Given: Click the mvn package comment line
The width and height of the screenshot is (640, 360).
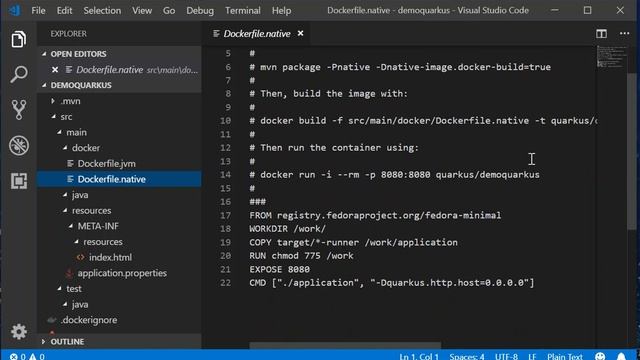Looking at the screenshot, I should click(400, 67).
